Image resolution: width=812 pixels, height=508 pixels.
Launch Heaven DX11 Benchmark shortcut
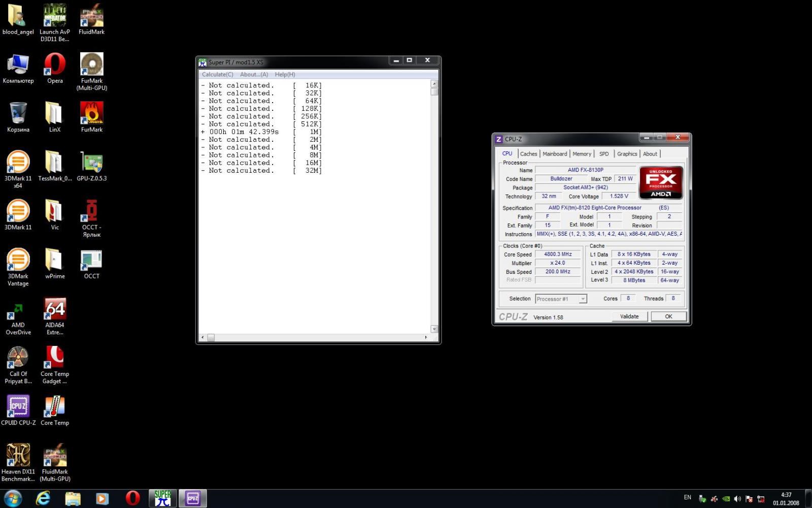pyautogui.click(x=18, y=463)
